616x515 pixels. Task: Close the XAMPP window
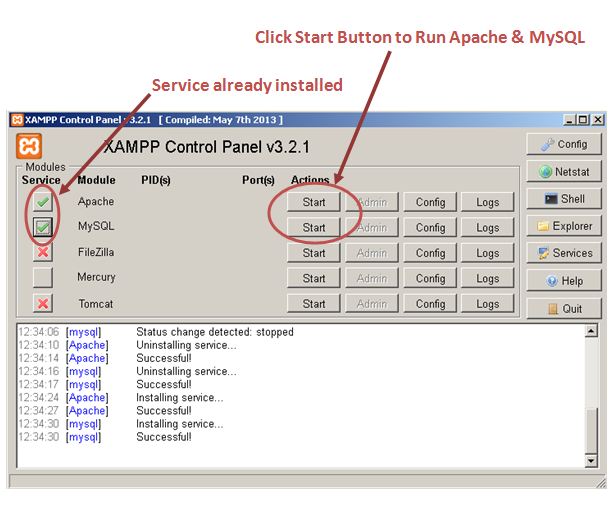[x=598, y=119]
